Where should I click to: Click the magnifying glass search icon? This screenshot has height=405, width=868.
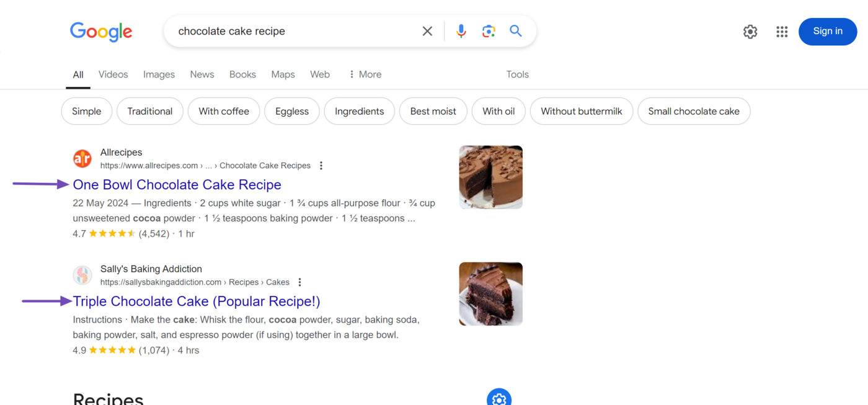coord(516,31)
